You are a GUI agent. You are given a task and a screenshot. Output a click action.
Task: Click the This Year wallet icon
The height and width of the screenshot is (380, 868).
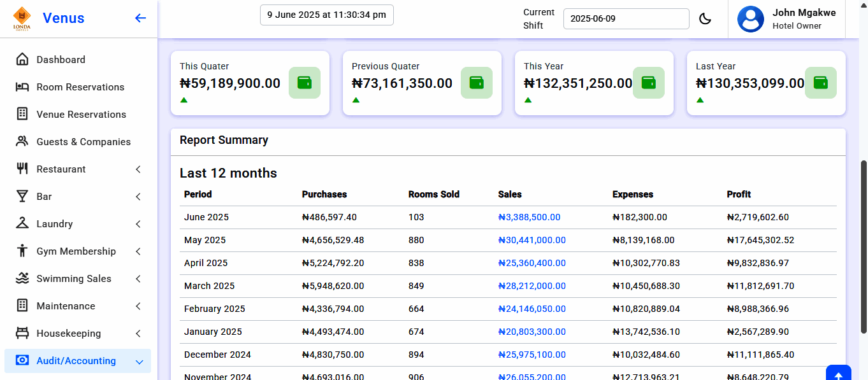click(648, 83)
